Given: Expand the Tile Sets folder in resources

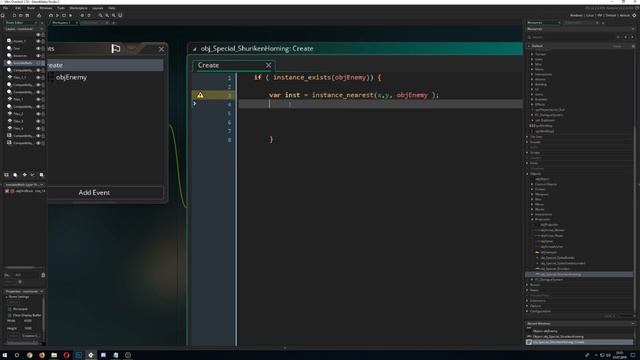Looking at the screenshot, I should [x=528, y=137].
